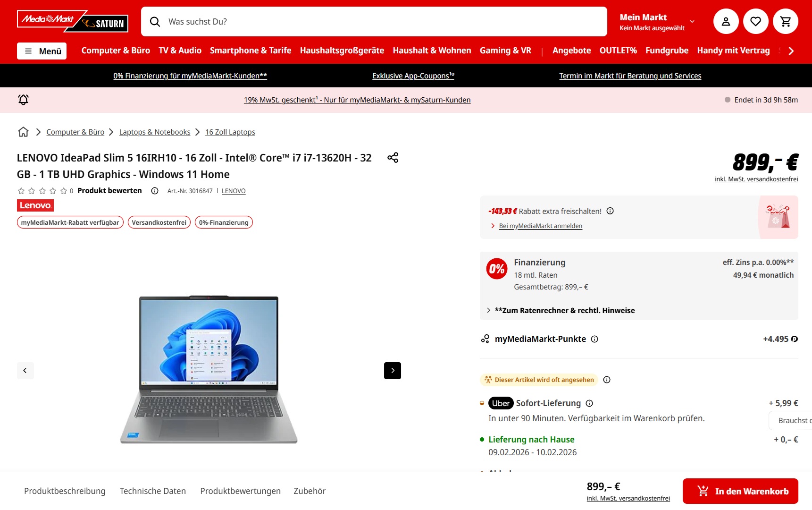Click the myMediaMarkt points icon

click(x=485, y=339)
